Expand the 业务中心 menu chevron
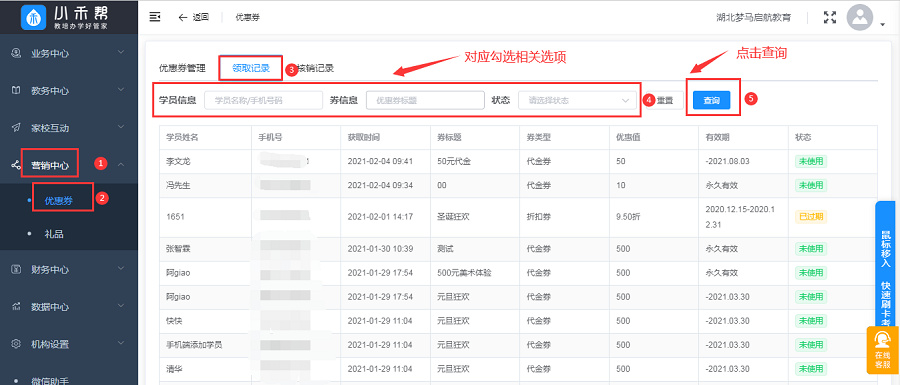This screenshot has width=900, height=385. [121, 53]
